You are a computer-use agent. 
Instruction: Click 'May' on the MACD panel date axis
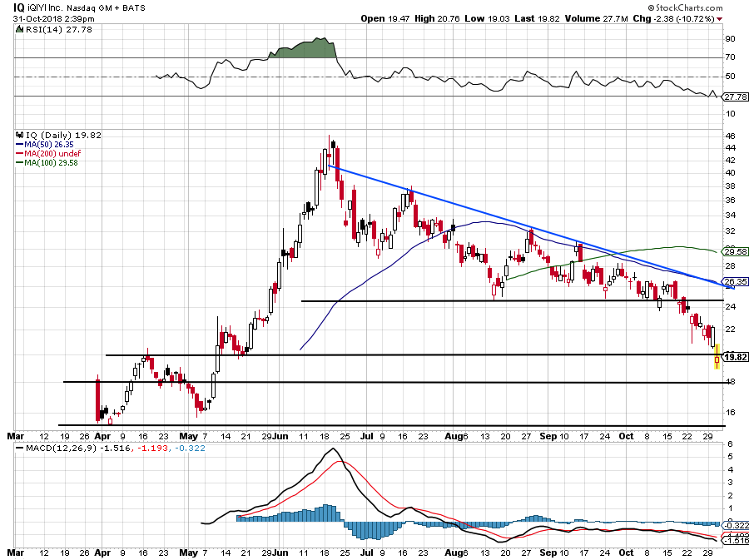[189, 553]
